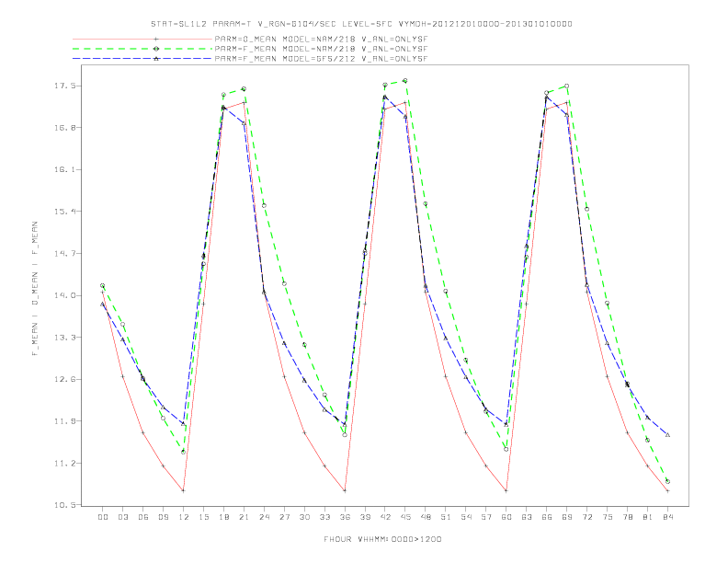Click the x-axis tick label 03
Image resolution: width=728 pixels, height=563 pixels.
(x=122, y=517)
